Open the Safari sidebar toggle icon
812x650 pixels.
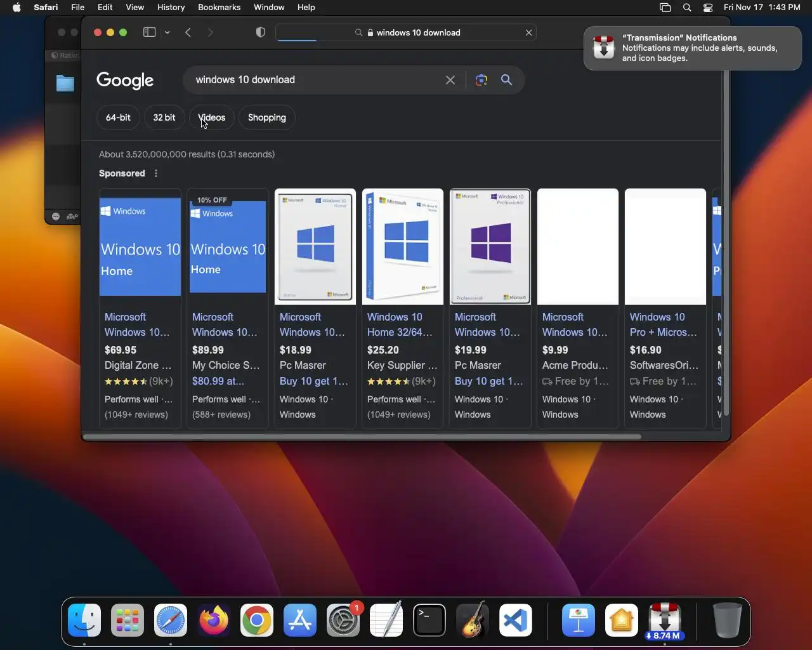149,32
